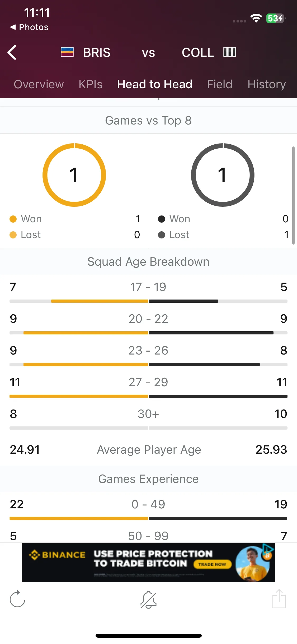Tap Collingwood's grey Top 8 donut chart
Viewport: 297px width, 644px height.
point(223,175)
